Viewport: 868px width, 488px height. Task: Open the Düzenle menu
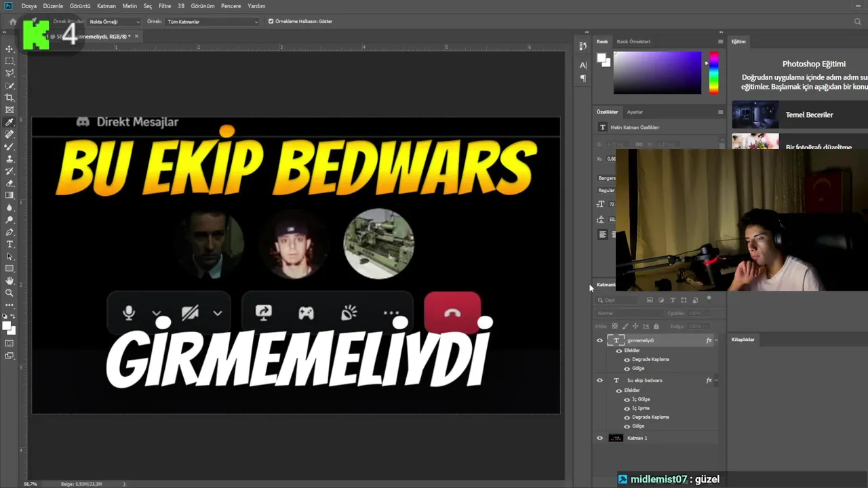tap(53, 6)
